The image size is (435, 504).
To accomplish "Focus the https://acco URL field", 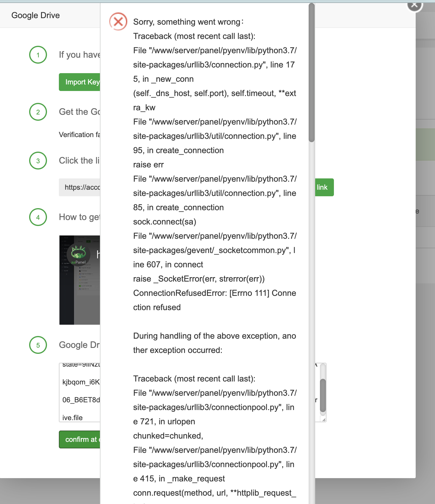I will tap(80, 187).
